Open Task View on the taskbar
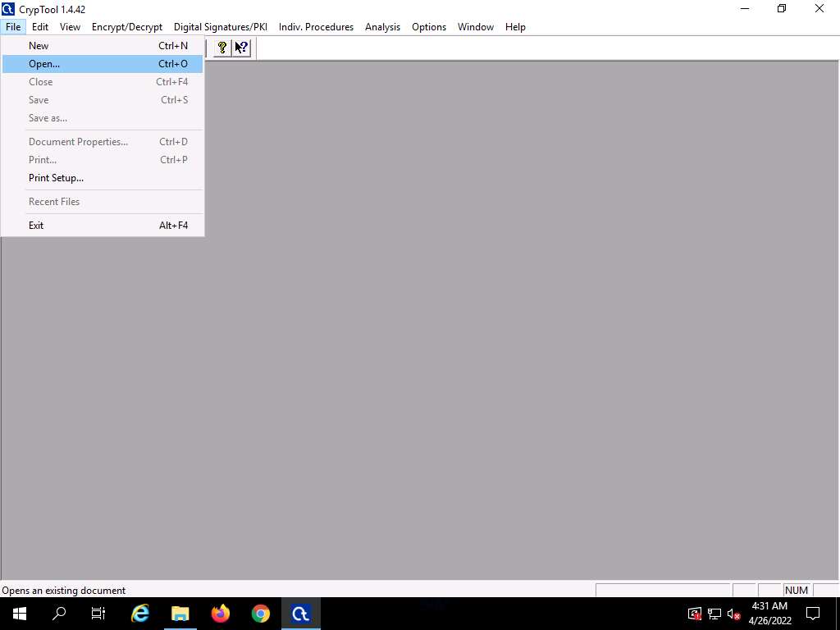 click(x=98, y=614)
